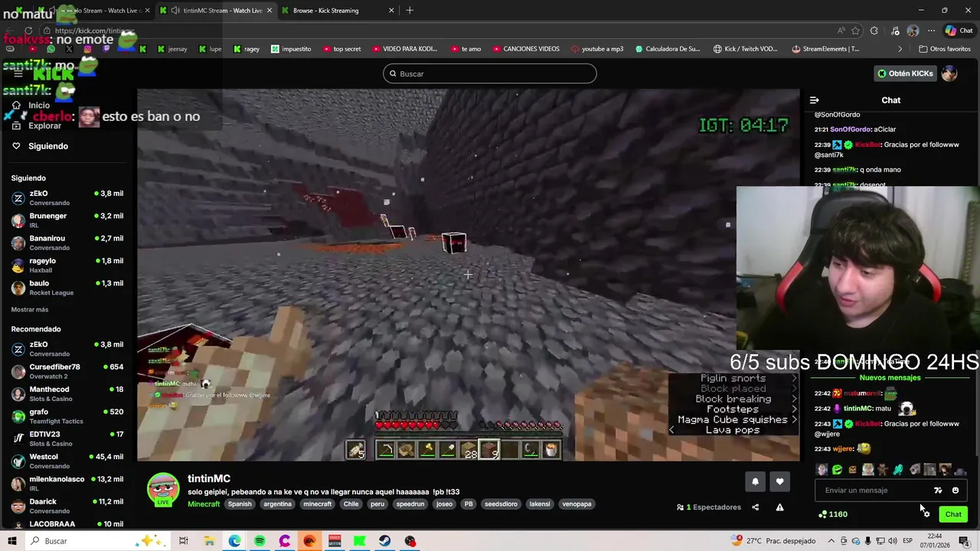Open Manthecod recommended channel
Image resolution: width=980 pixels, height=551 pixels.
pyautogui.click(x=67, y=393)
